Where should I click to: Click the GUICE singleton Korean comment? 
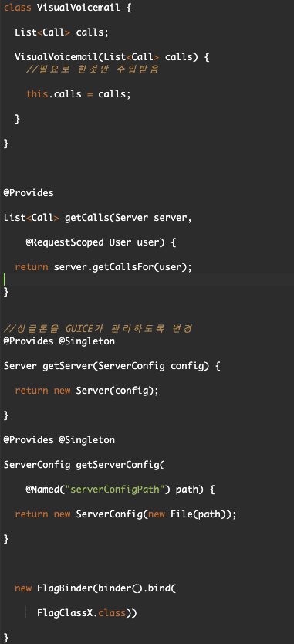[98, 329]
